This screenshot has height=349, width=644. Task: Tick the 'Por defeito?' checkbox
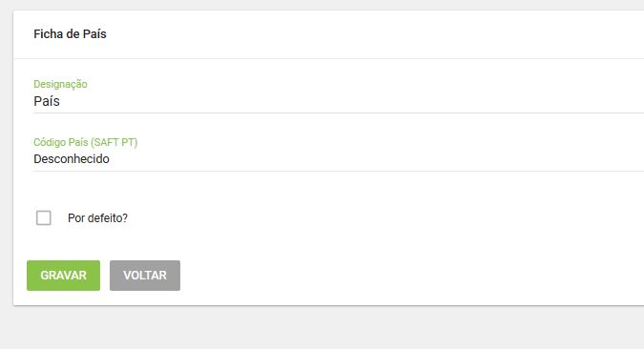44,218
